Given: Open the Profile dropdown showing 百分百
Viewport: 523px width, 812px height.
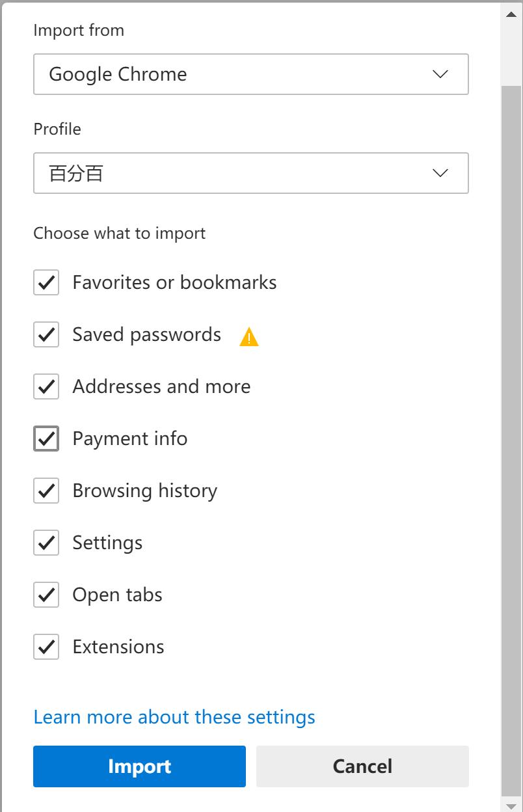Looking at the screenshot, I should pos(251,173).
